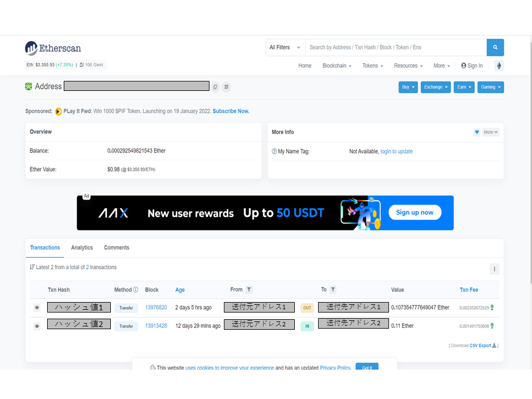Copy the address using the copy icon
This screenshot has width=532, height=399.
215,87
